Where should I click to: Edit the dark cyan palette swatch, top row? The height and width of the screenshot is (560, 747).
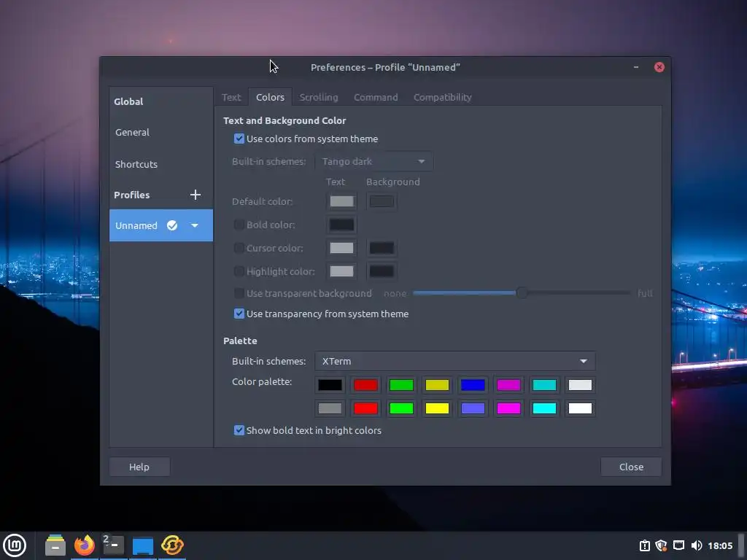pyautogui.click(x=544, y=385)
